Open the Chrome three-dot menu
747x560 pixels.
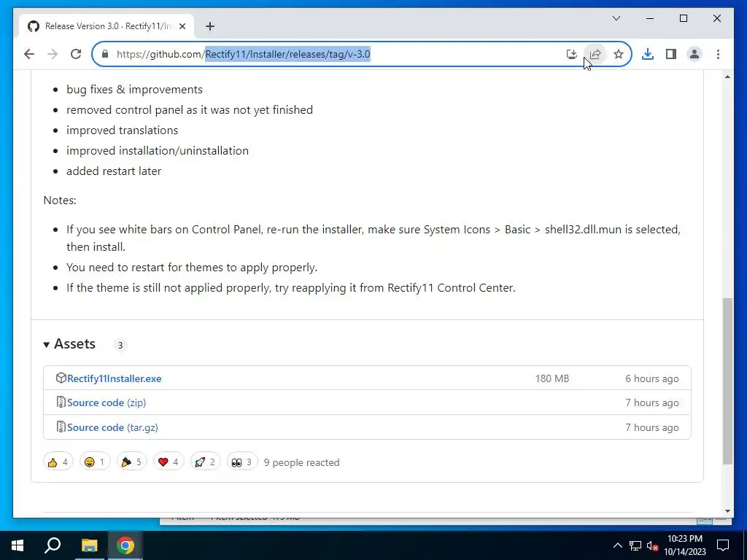[718, 54]
